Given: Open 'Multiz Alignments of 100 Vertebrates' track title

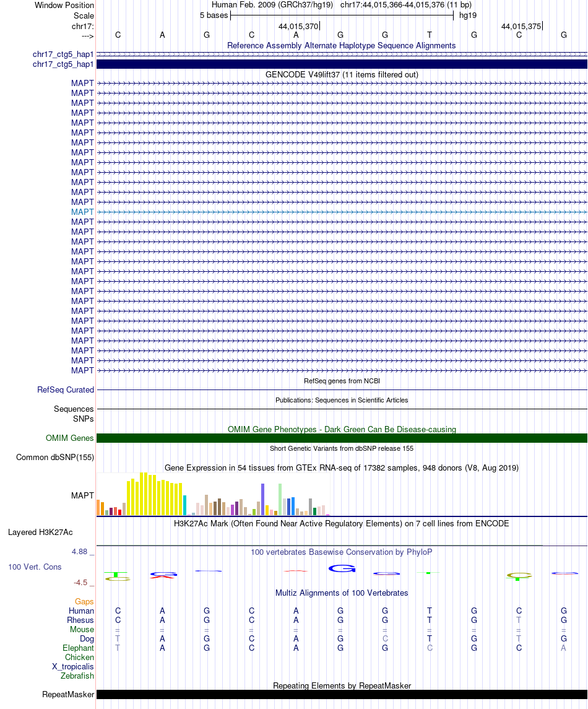Looking at the screenshot, I should click(342, 593).
